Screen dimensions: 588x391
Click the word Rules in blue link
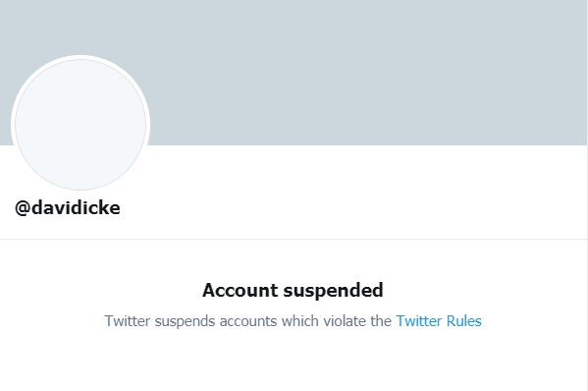464,321
